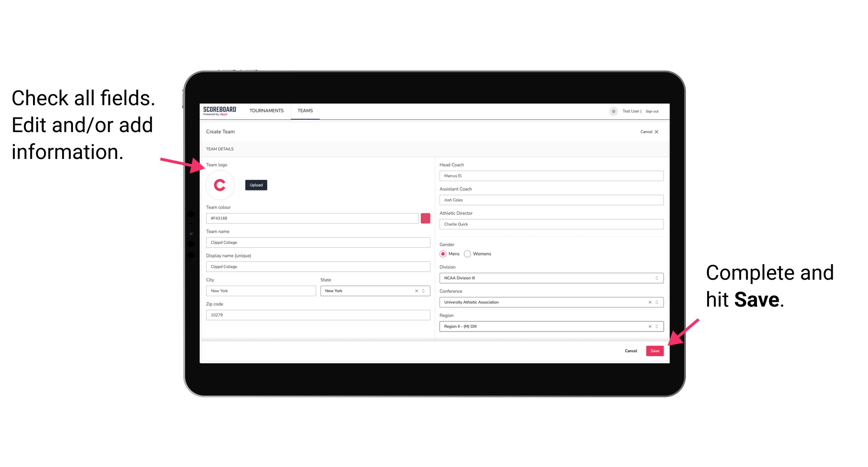
Task: Click the Test User account icon
Action: 611,111
